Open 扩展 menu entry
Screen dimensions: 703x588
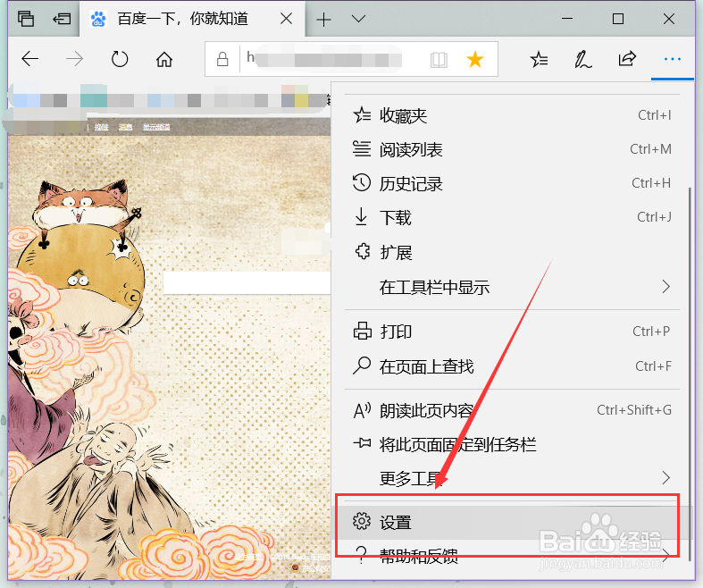point(512,252)
